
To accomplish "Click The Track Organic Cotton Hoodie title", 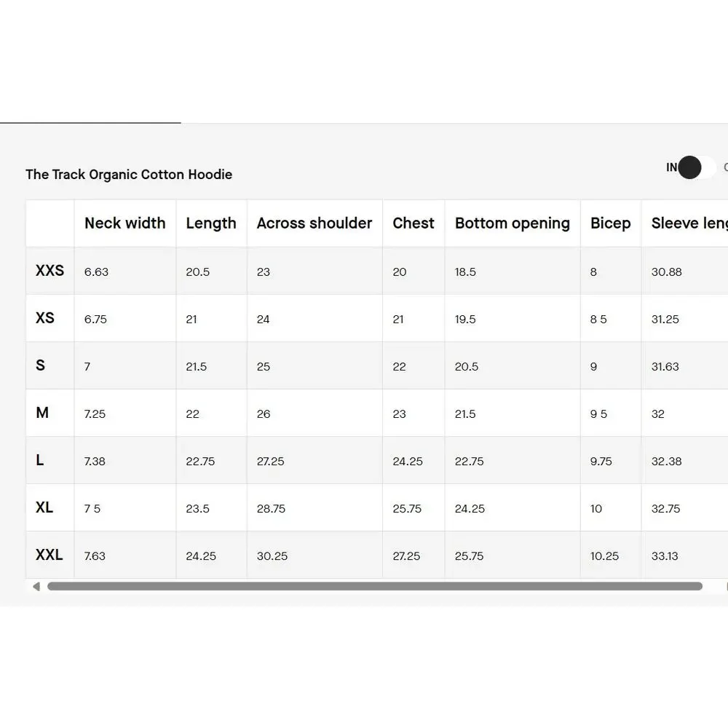I will (129, 175).
